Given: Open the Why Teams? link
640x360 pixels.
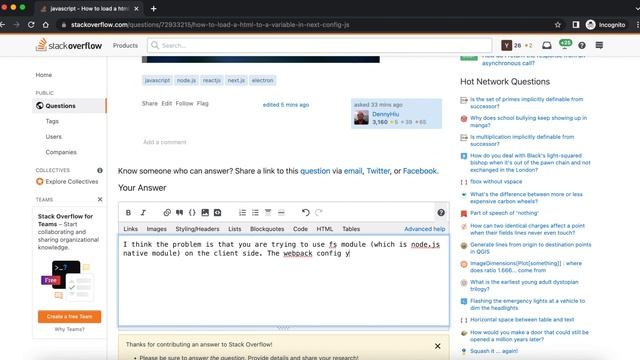Looking at the screenshot, I should coord(69,329).
